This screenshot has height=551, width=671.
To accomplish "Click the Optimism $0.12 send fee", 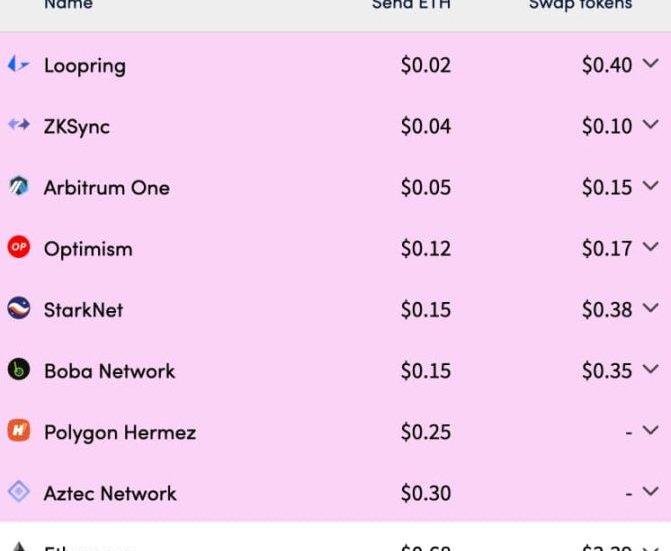I will (425, 249).
